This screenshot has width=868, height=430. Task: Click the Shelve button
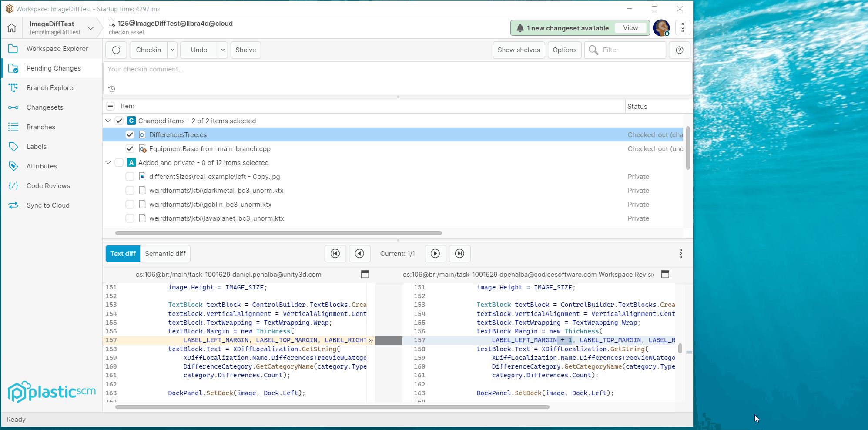[x=245, y=50]
